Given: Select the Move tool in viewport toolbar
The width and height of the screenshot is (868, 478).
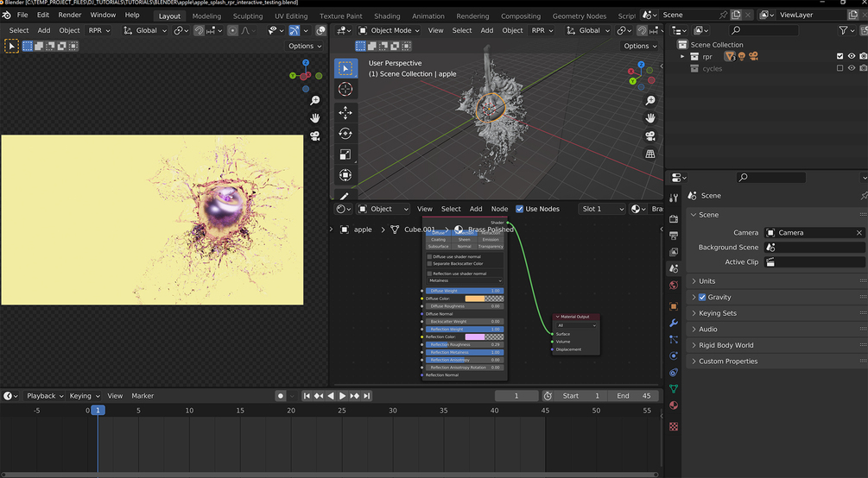Looking at the screenshot, I should [345, 112].
